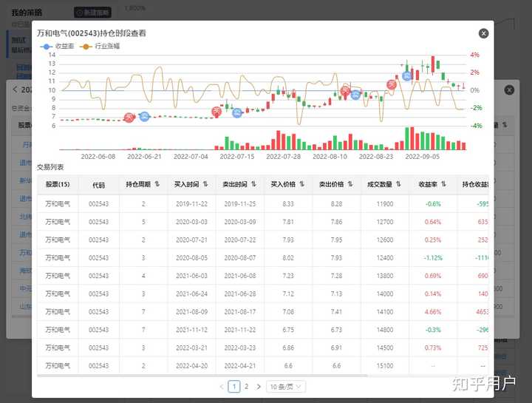Open the 10条/页 page size dropdown

[x=286, y=387]
